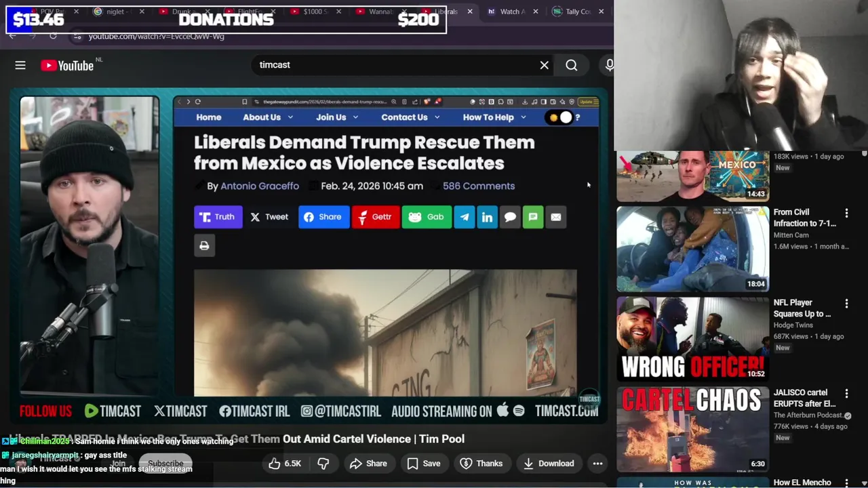Switch to the 'Wannab' YouTube tab
868x488 pixels.
point(380,12)
